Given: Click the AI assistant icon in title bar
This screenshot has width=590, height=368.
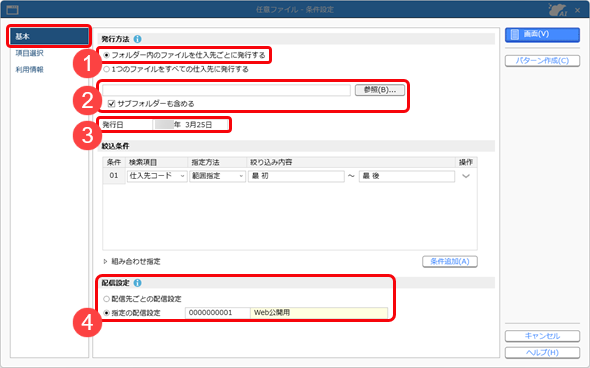Looking at the screenshot, I should pos(557,10).
